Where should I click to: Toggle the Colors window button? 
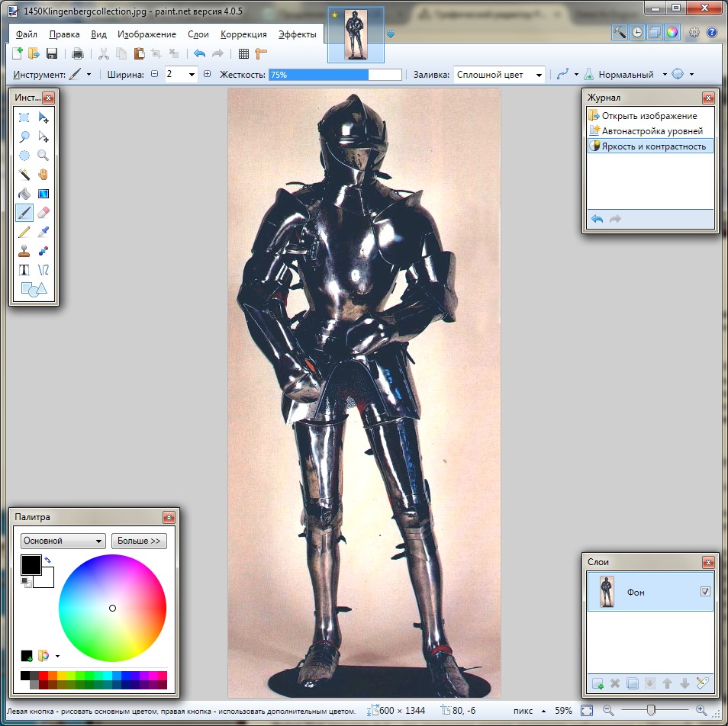[x=672, y=32]
